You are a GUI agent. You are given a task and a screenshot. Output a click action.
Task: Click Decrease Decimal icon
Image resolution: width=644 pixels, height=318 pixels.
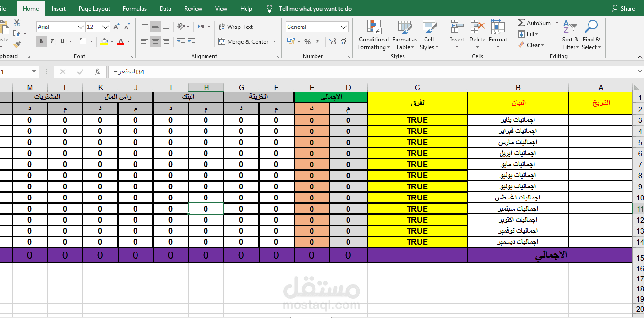click(x=343, y=42)
